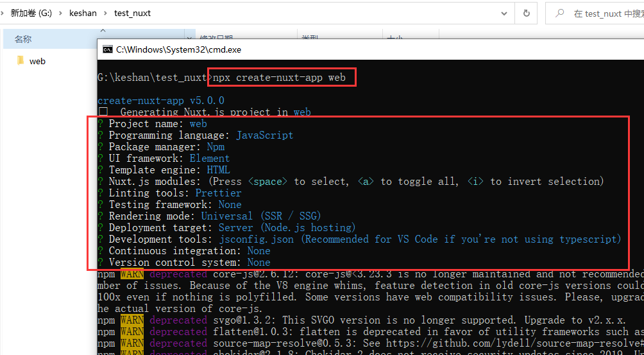Click Programming language: JavaScript line
This screenshot has height=355, width=644.
pos(196,135)
